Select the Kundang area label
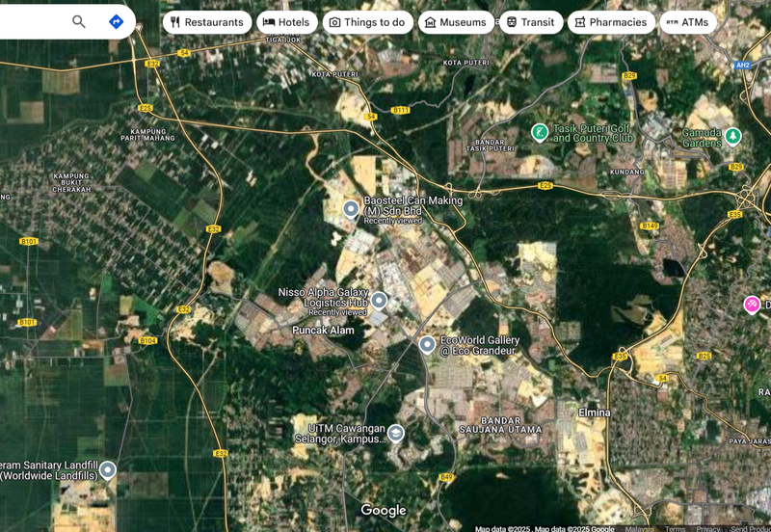The image size is (771, 532). (627, 173)
